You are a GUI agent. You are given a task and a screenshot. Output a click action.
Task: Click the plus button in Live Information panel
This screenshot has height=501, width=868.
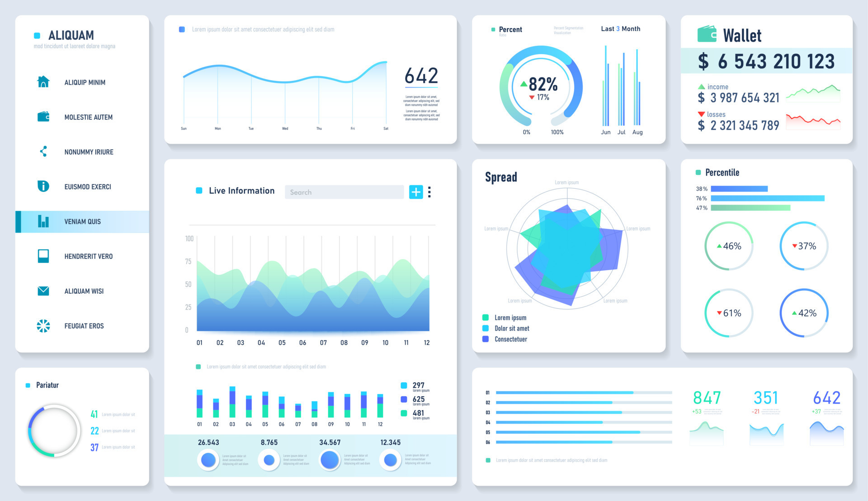coord(416,192)
